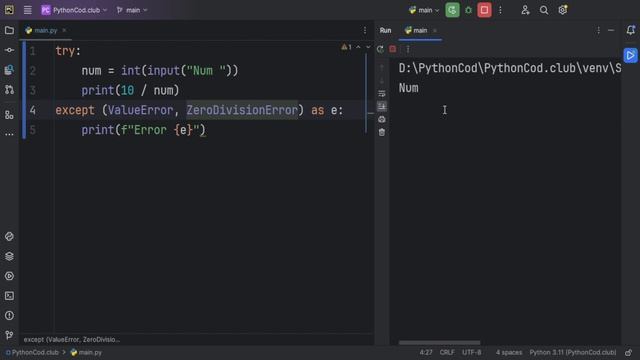Rerun program in Run panel toolbar
This screenshot has height=360, width=640.
point(380,49)
